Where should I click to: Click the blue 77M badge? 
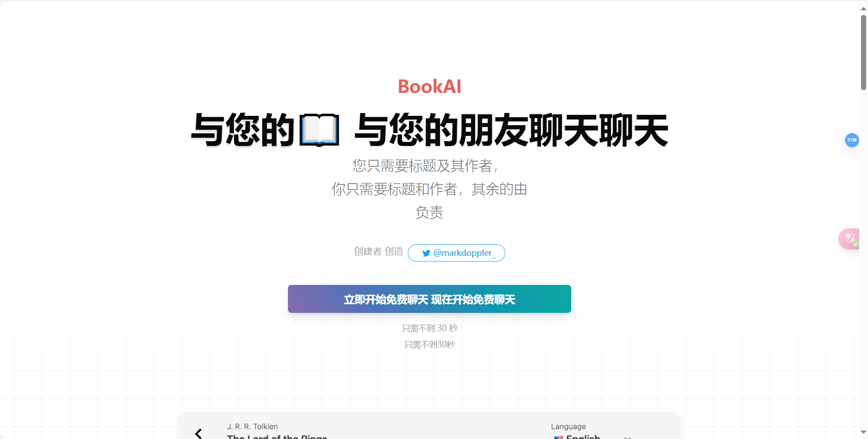tap(852, 140)
